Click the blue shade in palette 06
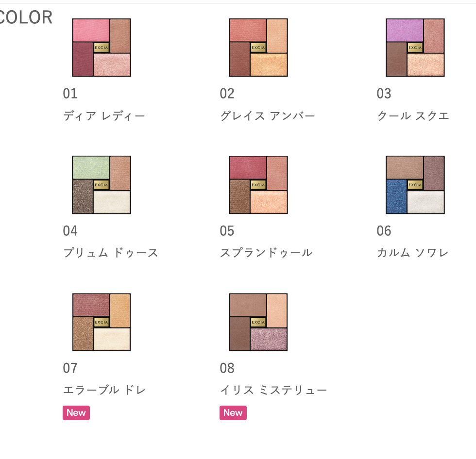The width and height of the screenshot is (476, 459). 396,197
